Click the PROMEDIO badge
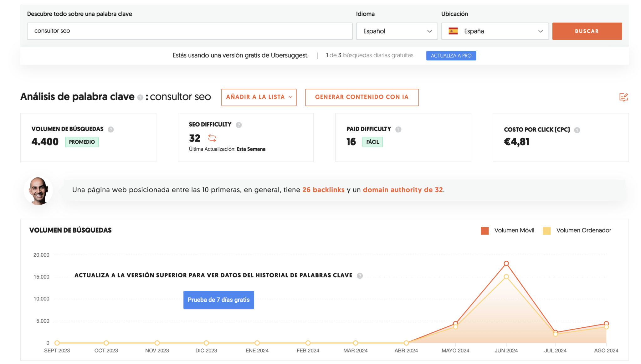Image resolution: width=641 pixels, height=364 pixels. [x=82, y=142]
